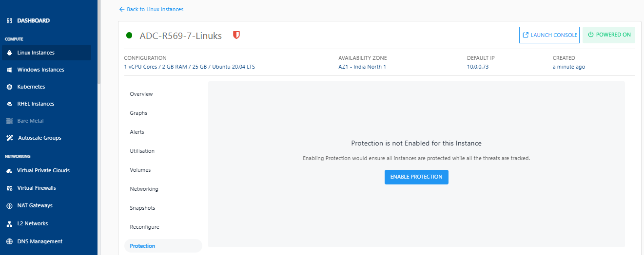Click the Bare Metal server icon
Image resolution: width=644 pixels, height=255 pixels.
coord(9,121)
